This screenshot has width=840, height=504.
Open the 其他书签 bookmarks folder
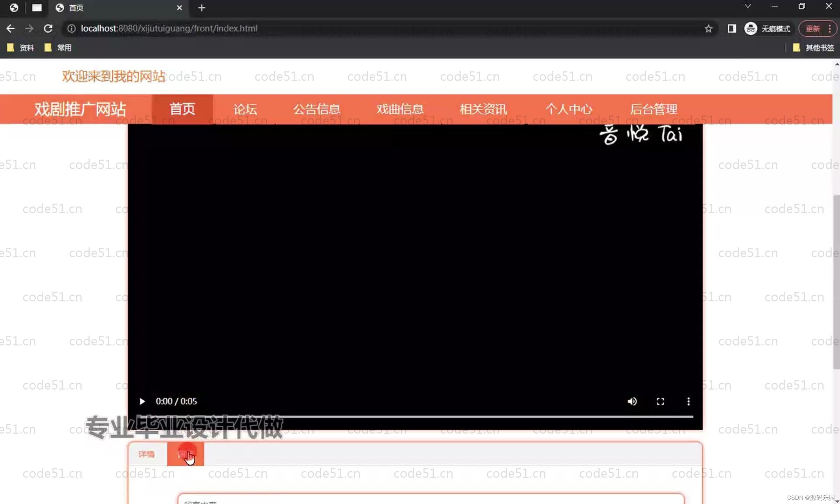pos(813,48)
